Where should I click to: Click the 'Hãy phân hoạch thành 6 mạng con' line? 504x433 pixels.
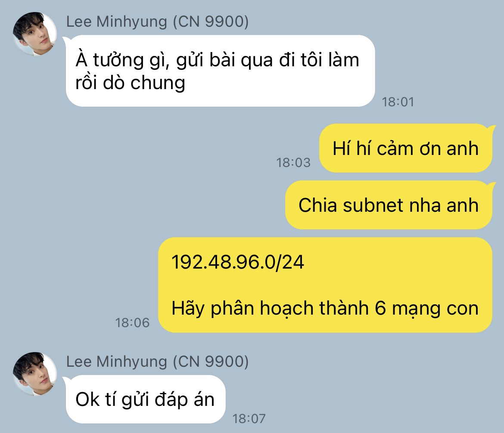(x=325, y=309)
